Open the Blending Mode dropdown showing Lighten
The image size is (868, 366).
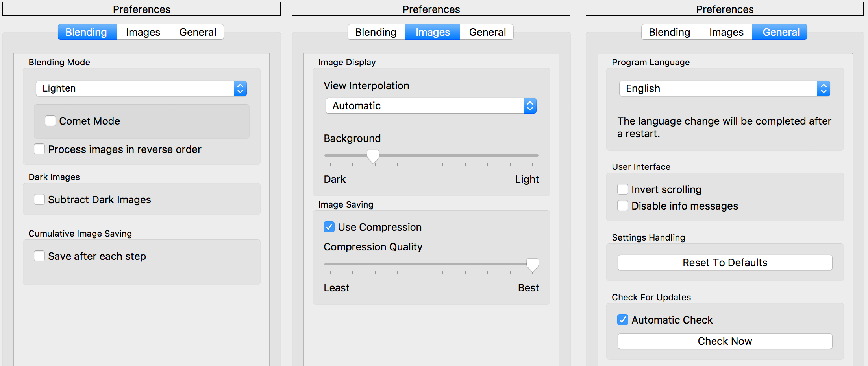point(141,88)
